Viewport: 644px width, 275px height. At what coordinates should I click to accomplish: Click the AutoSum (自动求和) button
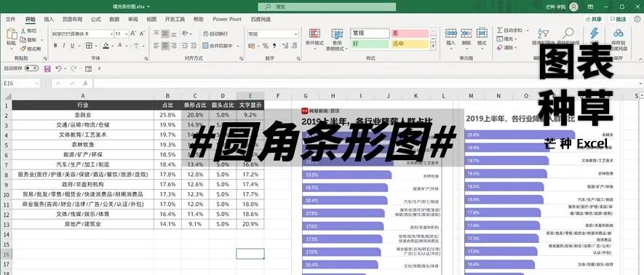tap(509, 31)
